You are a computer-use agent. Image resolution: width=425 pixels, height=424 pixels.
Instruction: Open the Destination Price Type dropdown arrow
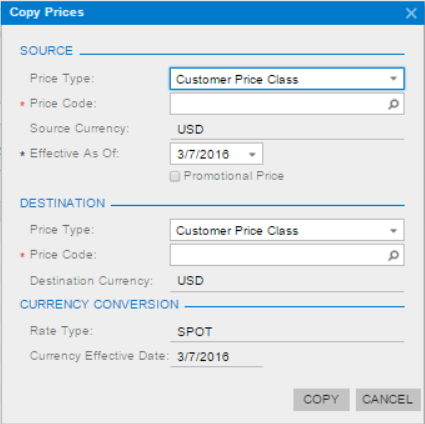[x=393, y=231]
